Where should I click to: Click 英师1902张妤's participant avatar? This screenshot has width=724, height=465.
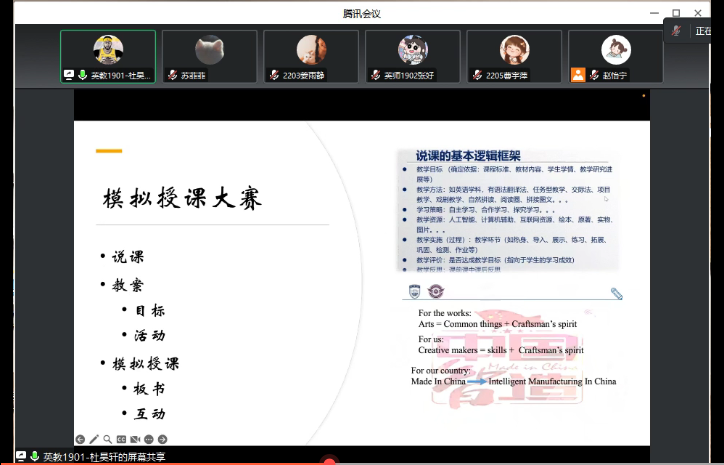413,50
